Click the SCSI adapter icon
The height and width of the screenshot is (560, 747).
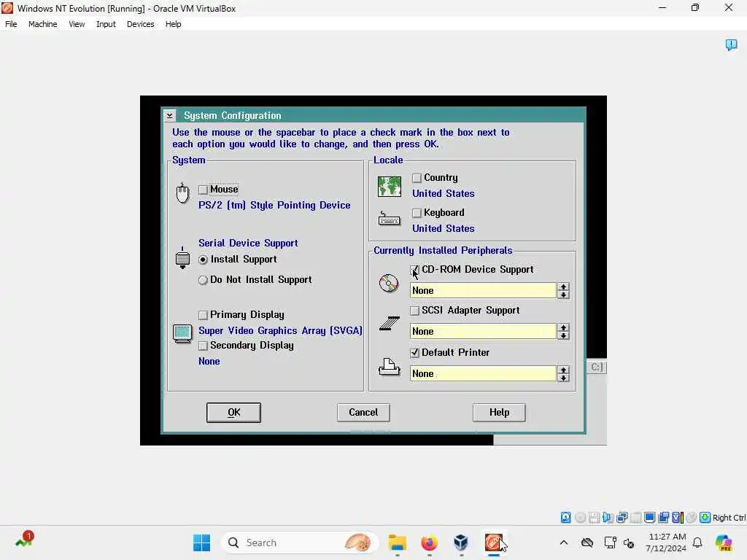(x=390, y=323)
